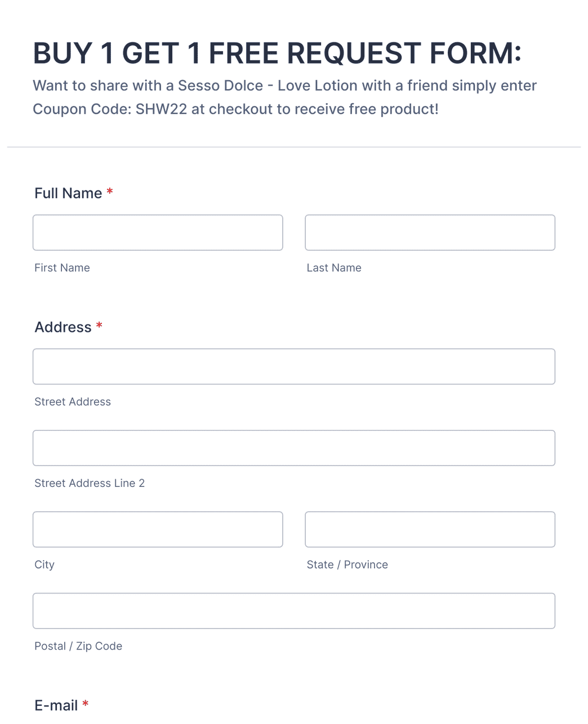Click the red asterisk beside E-mail
Viewport: 588px width, 724px height.
pos(85,704)
